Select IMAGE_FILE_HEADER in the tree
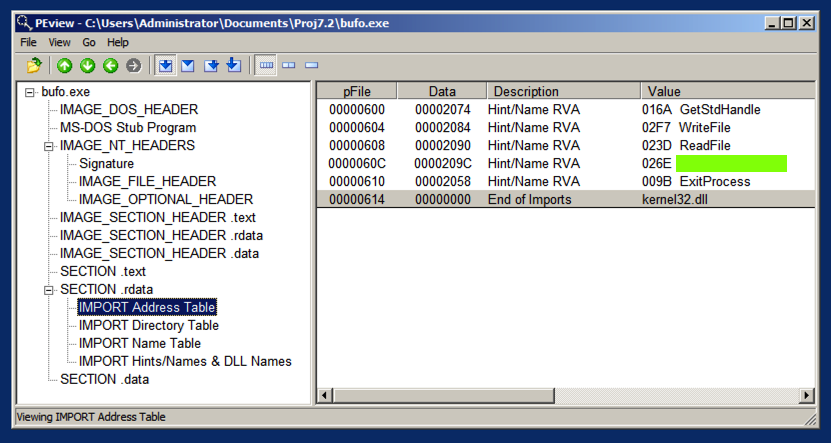The height and width of the screenshot is (443, 831). click(147, 182)
